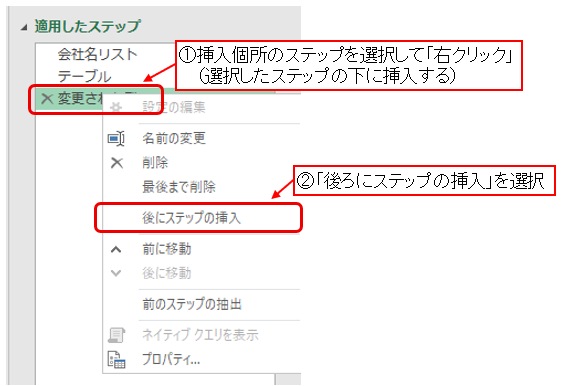Viewport: 570px width, 386px height.
Task: Collapse the 適用したステップ section triangle
Action: pos(24,27)
